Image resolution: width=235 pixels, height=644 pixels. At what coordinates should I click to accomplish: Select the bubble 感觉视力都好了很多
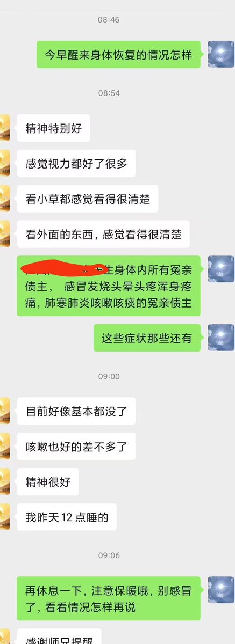click(x=76, y=164)
